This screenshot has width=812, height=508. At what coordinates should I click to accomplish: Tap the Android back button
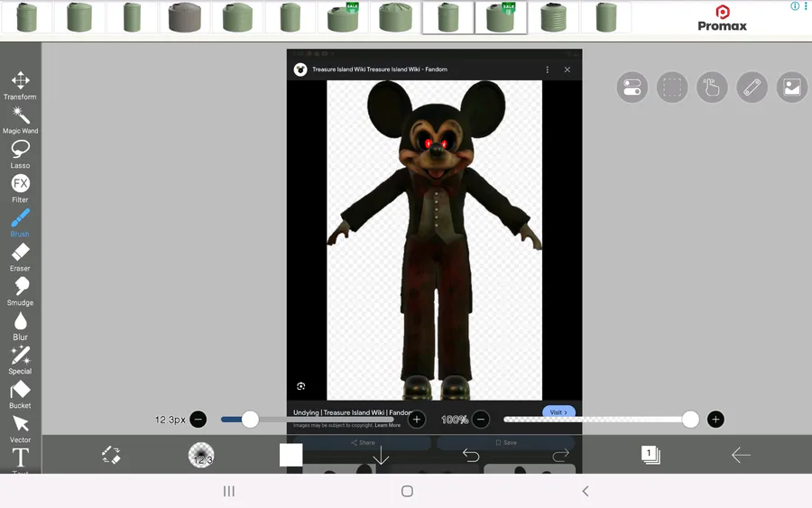(x=586, y=491)
